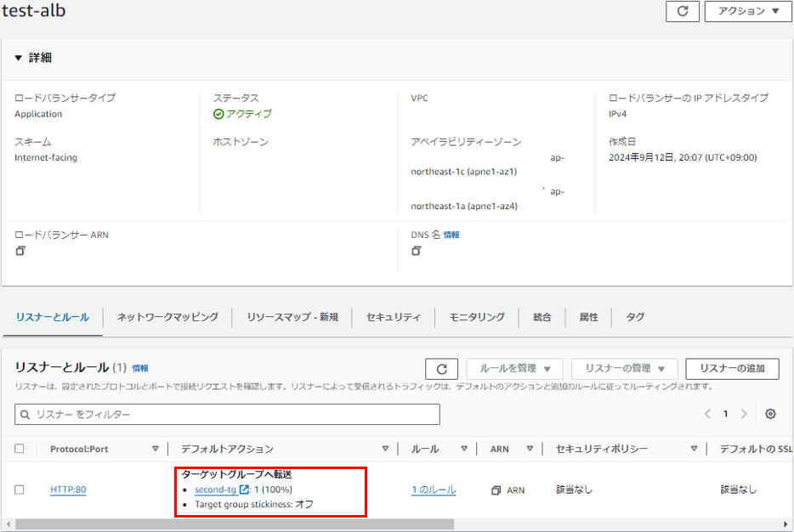The height and width of the screenshot is (532, 794).
Task: Open the second-tg target group link
Action: pyautogui.click(x=215, y=490)
